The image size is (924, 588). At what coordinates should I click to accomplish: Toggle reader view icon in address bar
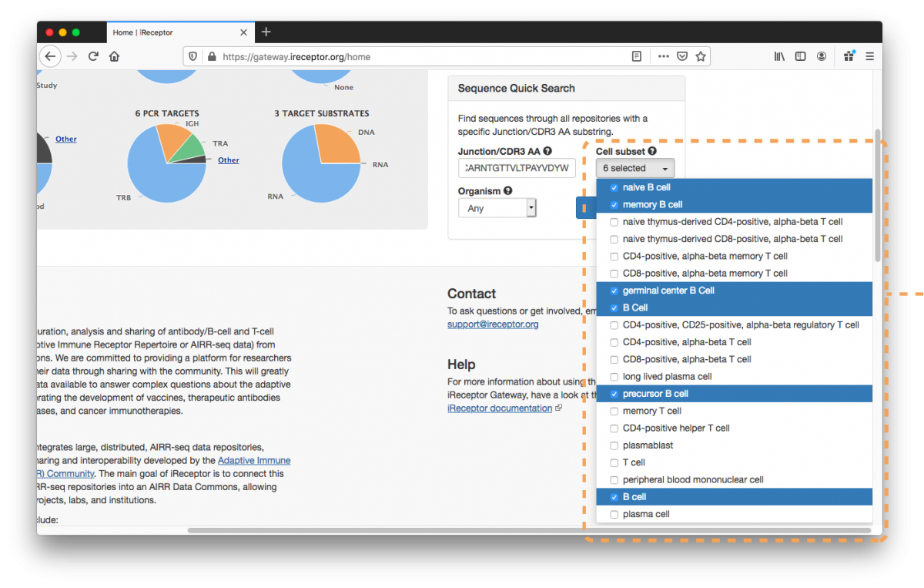[x=637, y=56]
